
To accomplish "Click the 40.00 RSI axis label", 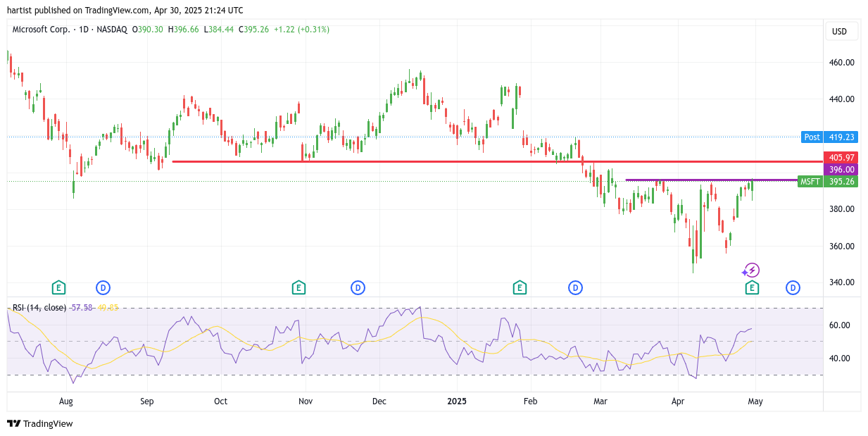I will (x=840, y=359).
